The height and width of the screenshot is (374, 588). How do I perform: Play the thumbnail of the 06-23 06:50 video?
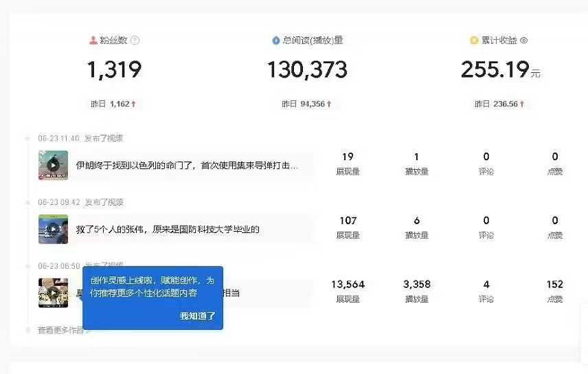[54, 293]
